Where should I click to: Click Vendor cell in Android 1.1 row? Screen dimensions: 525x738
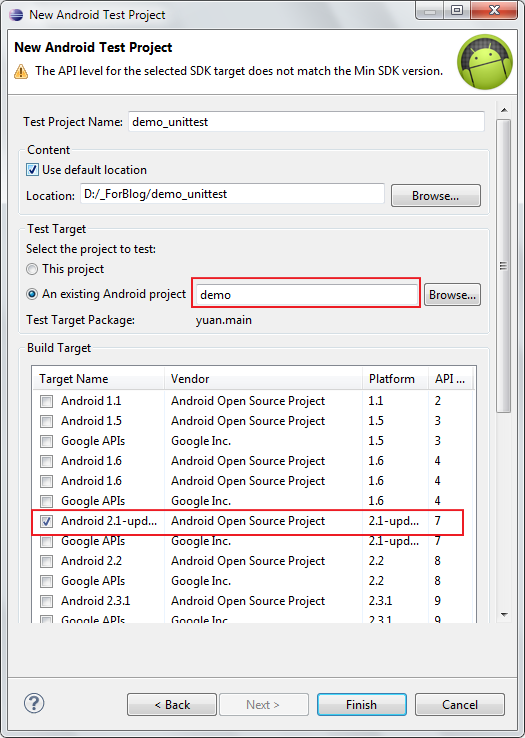click(248, 401)
